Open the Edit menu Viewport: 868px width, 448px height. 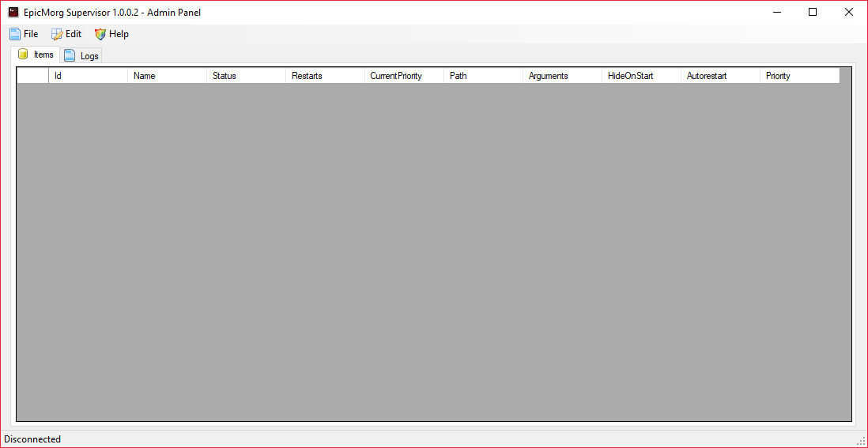[66, 34]
